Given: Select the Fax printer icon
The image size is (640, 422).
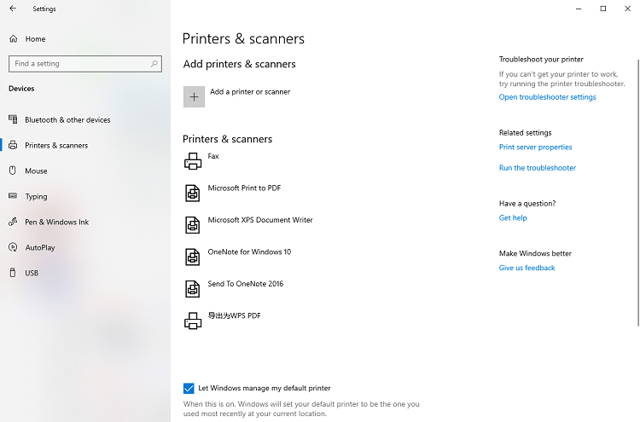Looking at the screenshot, I should point(193,161).
